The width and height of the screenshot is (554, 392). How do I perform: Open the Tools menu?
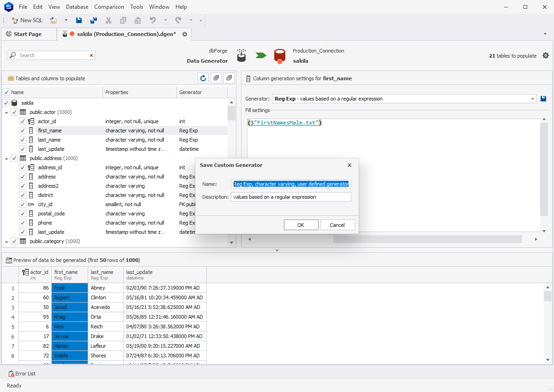tap(137, 7)
